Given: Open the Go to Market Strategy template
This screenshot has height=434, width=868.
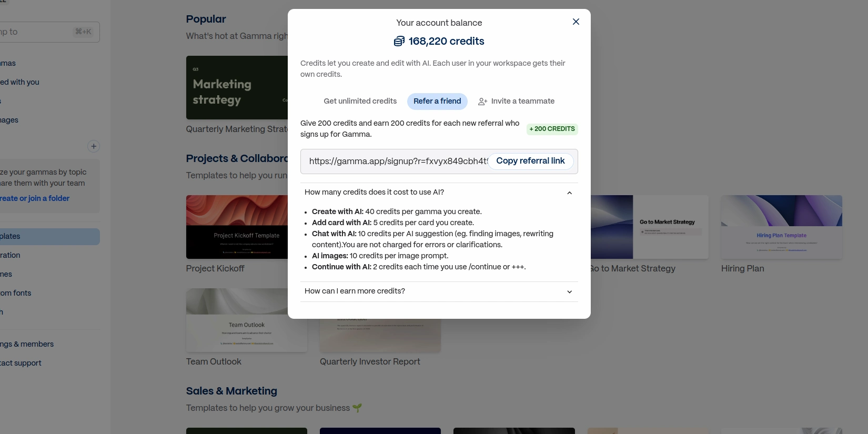Looking at the screenshot, I should 649,227.
